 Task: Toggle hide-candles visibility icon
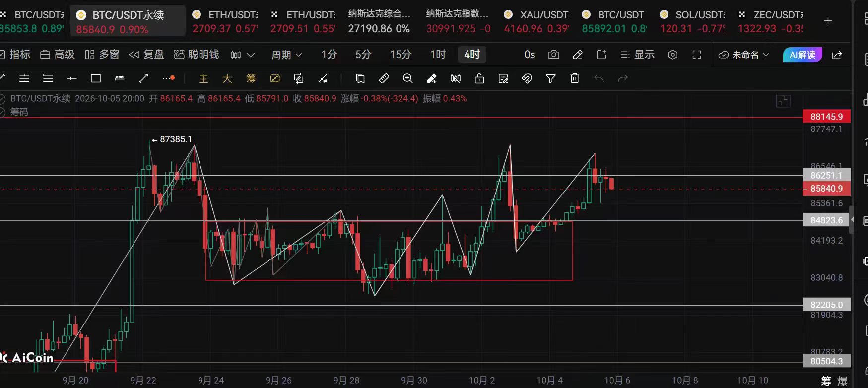tap(455, 78)
